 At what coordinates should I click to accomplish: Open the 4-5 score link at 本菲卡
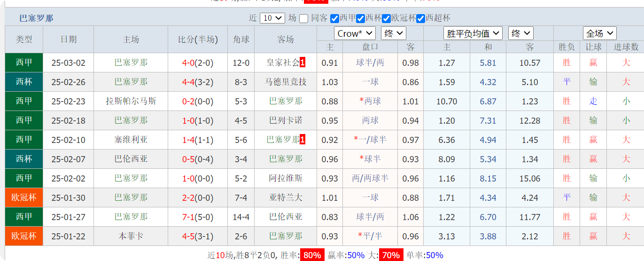coord(188,237)
